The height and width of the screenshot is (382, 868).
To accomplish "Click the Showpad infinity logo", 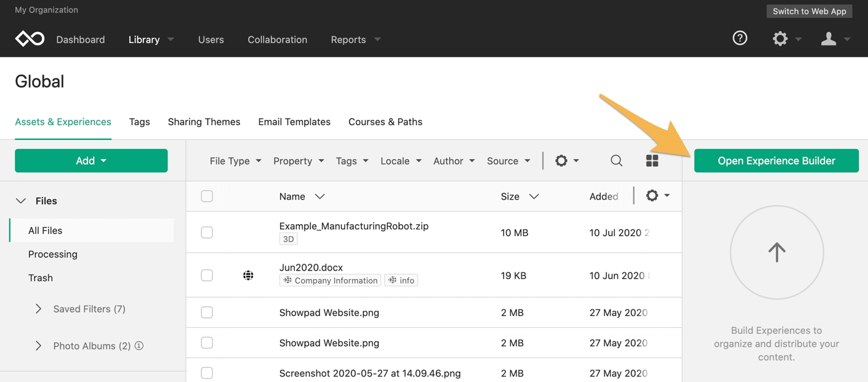I will pos(30,39).
